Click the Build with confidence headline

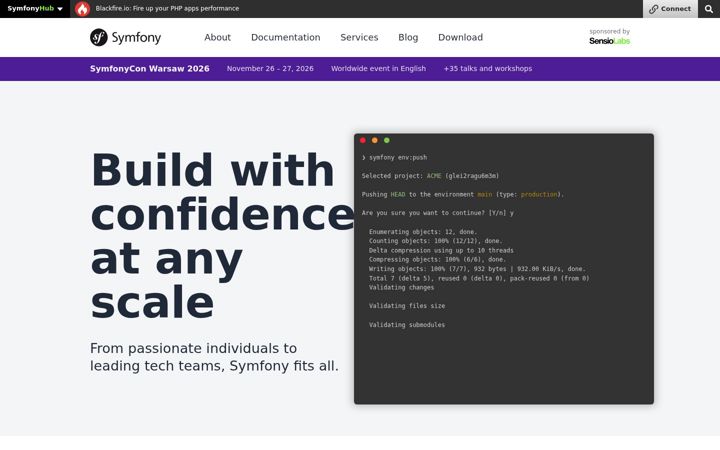point(222,236)
